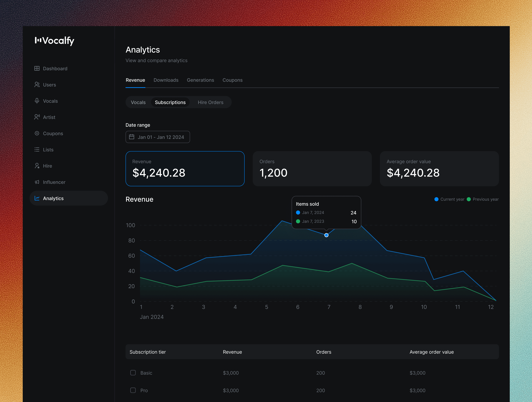Select the Orders metric card
Image resolution: width=532 pixels, height=402 pixels.
tap(312, 169)
